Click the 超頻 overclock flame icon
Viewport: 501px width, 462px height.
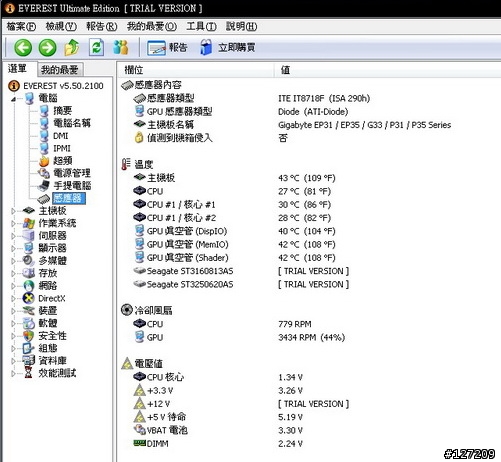coord(44,161)
